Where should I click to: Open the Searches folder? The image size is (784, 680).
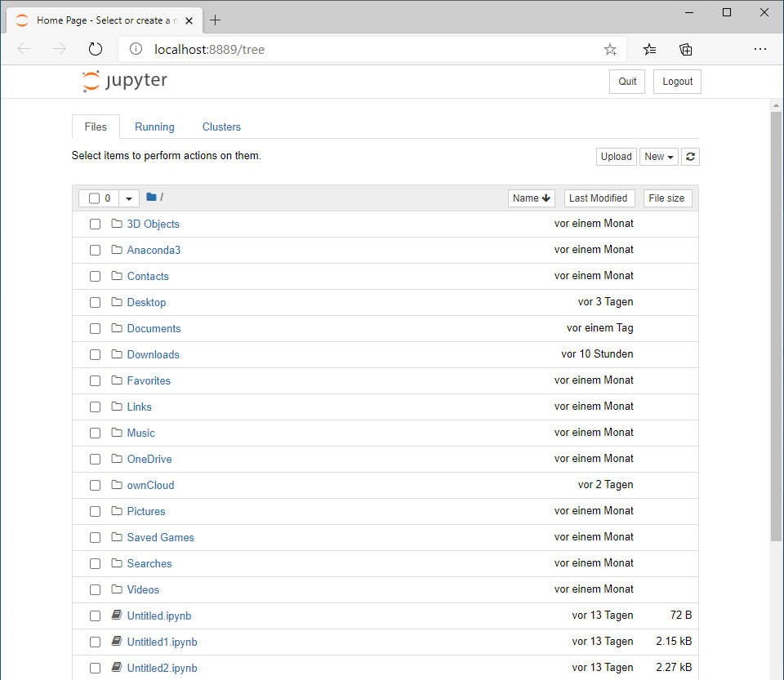[x=149, y=563]
